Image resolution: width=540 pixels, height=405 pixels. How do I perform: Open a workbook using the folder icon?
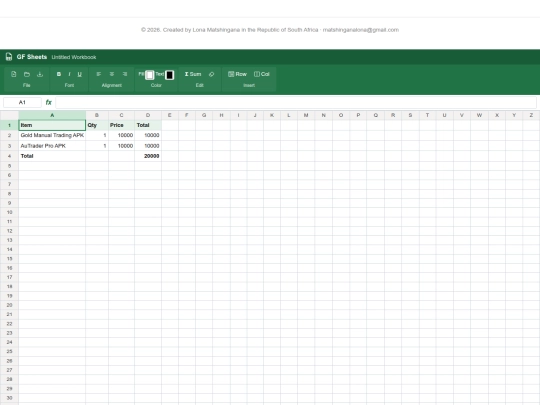click(27, 74)
